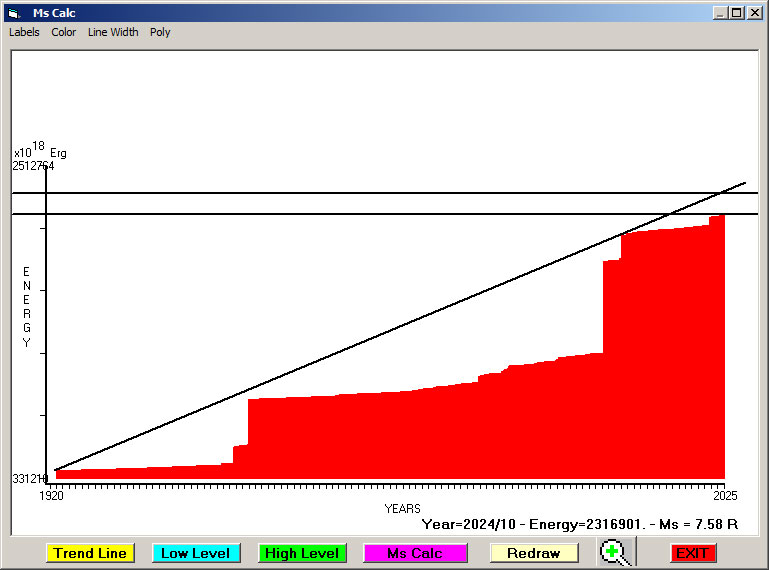Click the 1920 start year label
The width and height of the screenshot is (769, 570).
coord(51,496)
